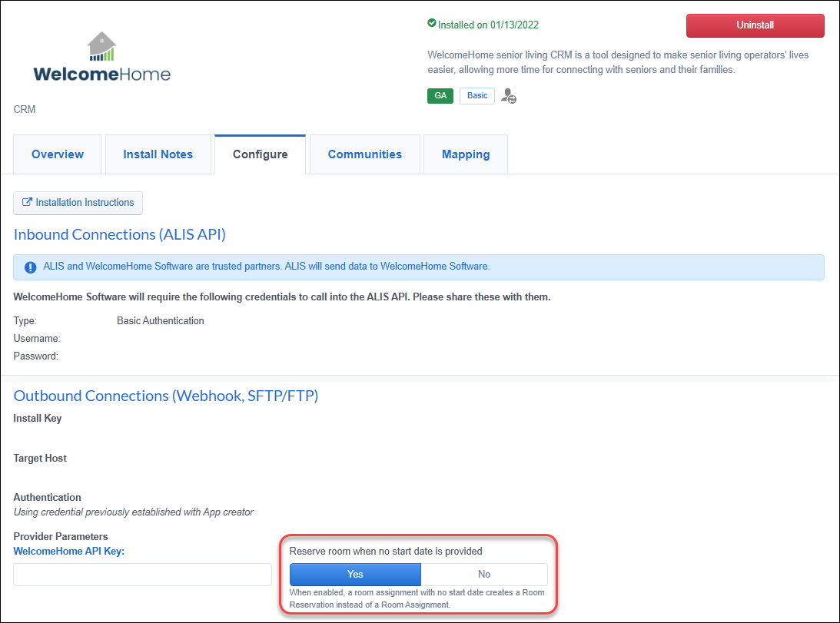Open the Installation Instructions button
Viewport: 840px width, 623px height.
coord(78,203)
